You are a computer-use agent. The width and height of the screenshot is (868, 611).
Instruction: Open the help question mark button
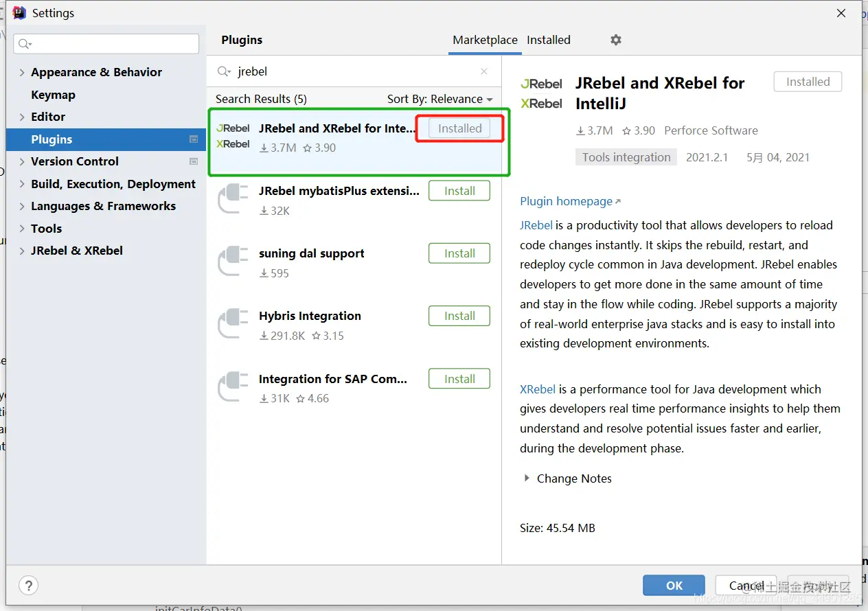click(28, 586)
